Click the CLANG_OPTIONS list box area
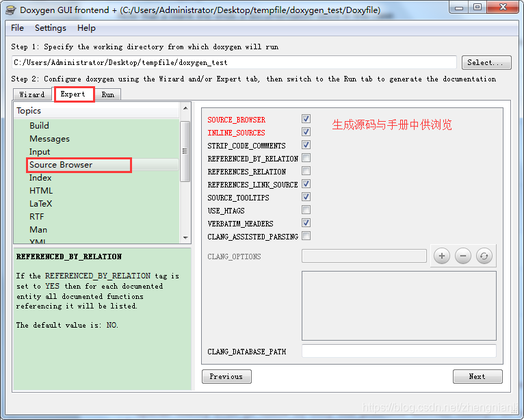The height and width of the screenshot is (420, 524). click(399, 306)
